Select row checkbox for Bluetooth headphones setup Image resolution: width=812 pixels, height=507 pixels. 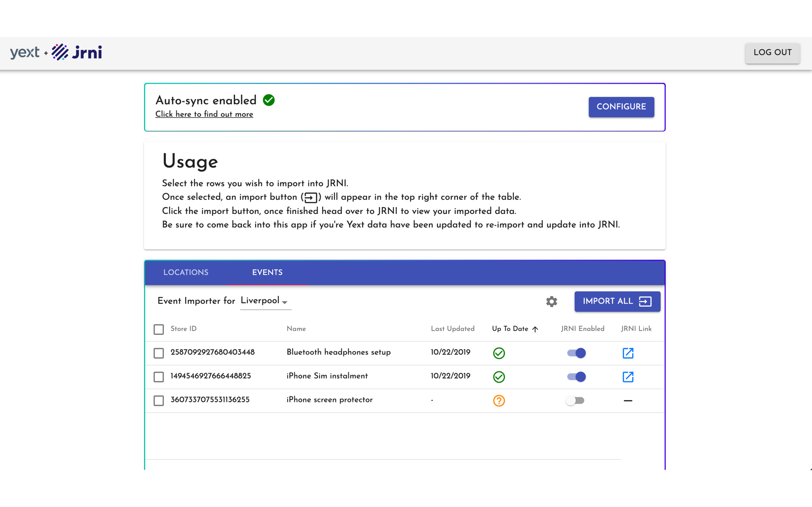(x=159, y=353)
